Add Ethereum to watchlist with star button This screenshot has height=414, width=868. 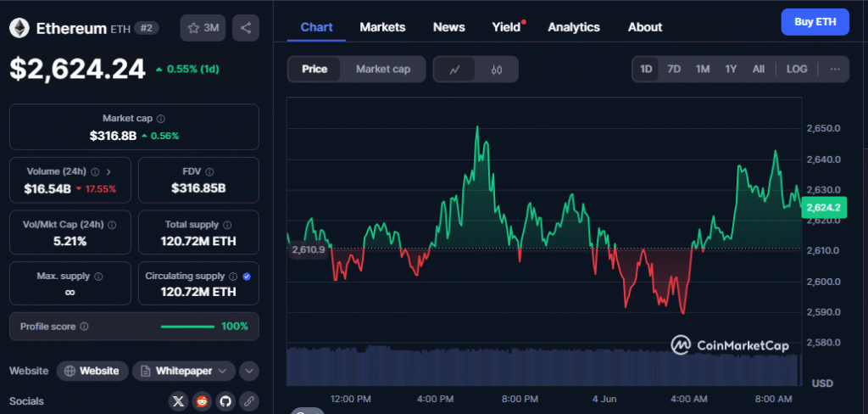tap(203, 28)
